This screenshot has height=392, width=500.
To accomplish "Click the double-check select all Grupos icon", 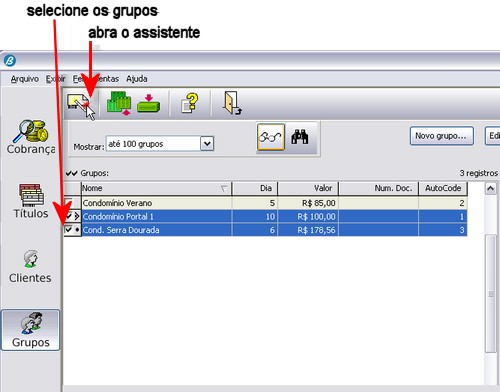I will tap(71, 173).
